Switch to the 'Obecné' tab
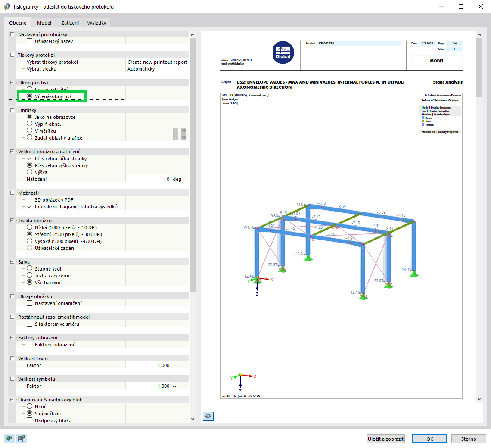The height and width of the screenshot is (448, 491). [x=18, y=22]
